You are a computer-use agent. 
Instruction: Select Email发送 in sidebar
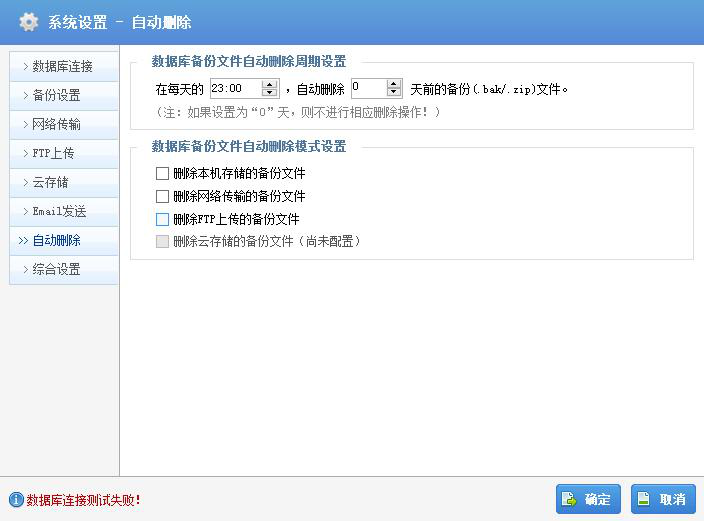point(64,212)
